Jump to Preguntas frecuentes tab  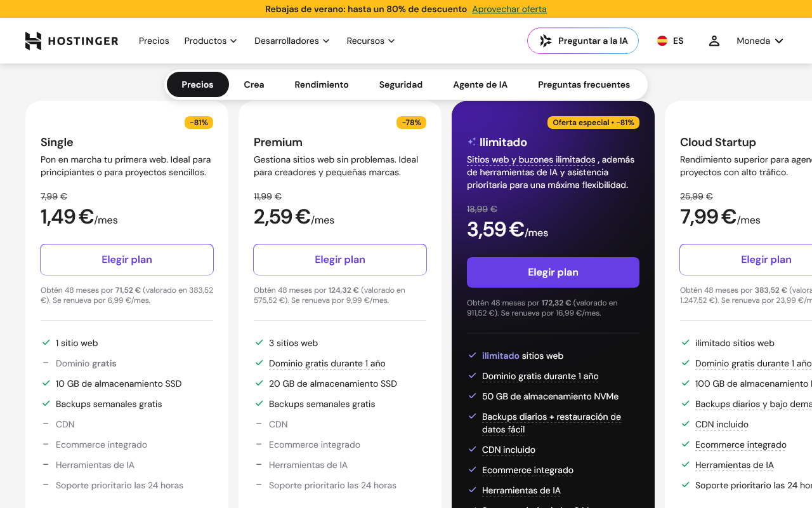[584, 84]
